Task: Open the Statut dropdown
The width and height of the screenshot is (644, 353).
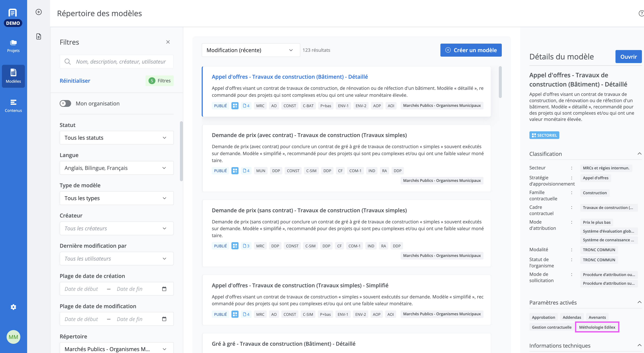Action: click(x=116, y=138)
